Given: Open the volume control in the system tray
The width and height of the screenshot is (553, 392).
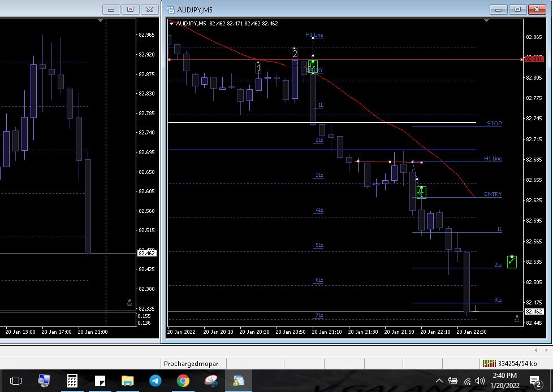Looking at the screenshot, I should pos(479,381).
